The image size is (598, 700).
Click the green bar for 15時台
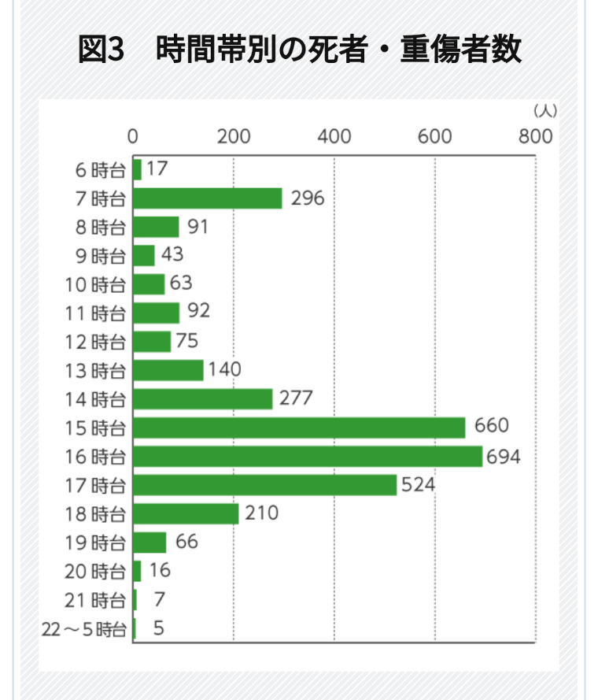299,428
